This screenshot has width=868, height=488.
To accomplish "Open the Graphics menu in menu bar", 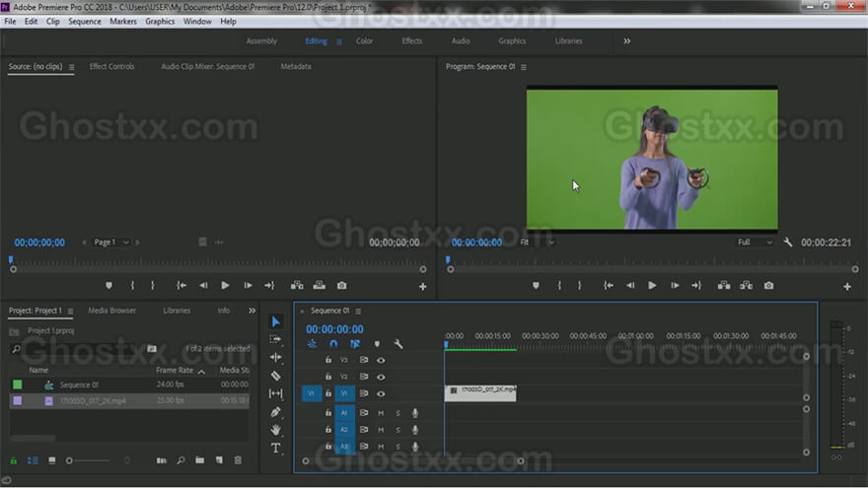I will coord(160,22).
